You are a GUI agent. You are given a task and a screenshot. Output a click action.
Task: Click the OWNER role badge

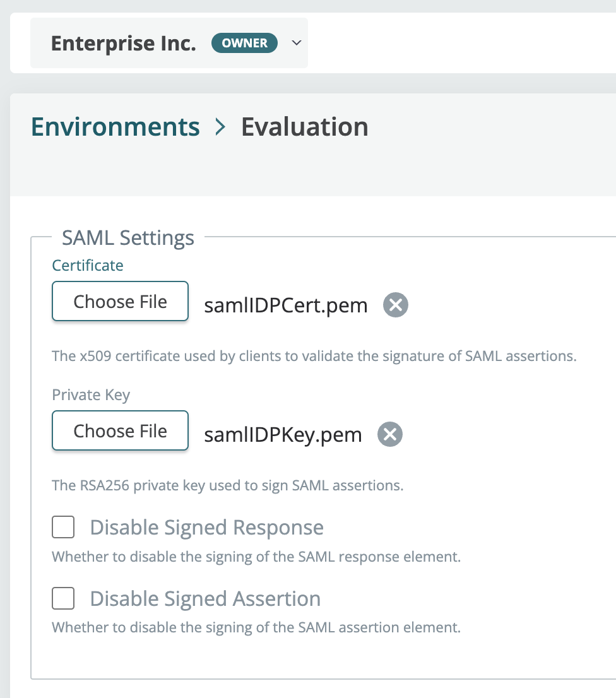244,43
